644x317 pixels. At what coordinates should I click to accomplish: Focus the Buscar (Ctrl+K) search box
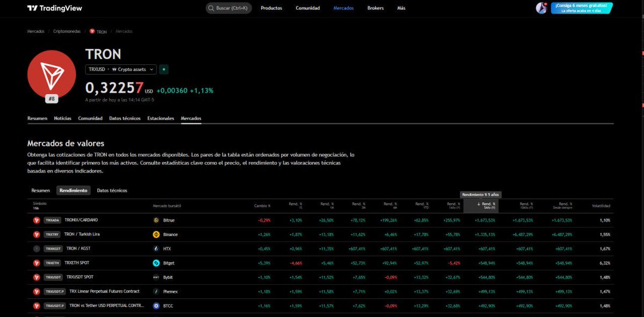[x=229, y=8]
